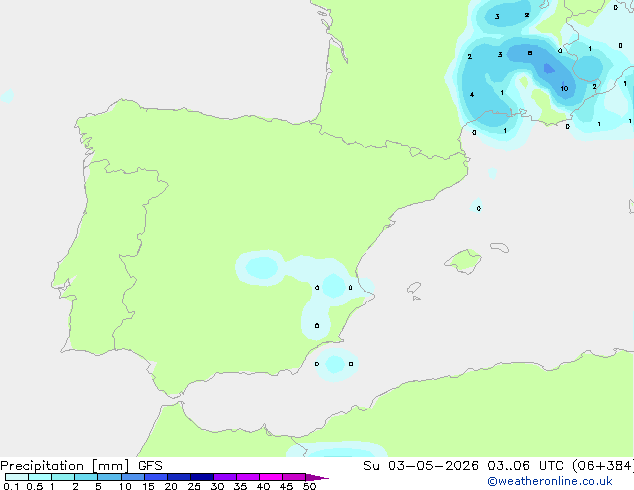Click the 30 mm purple legend swatch
Viewport: 634px width, 490px height.
(x=225, y=477)
